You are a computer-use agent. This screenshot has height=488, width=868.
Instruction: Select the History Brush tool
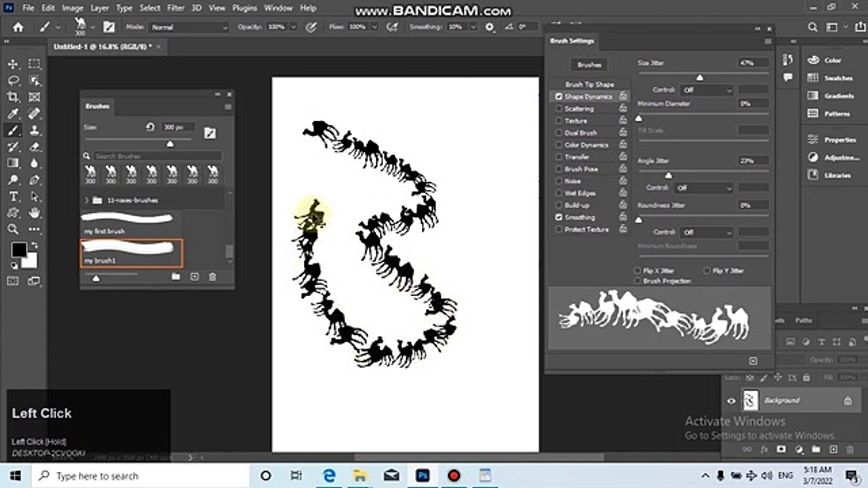tap(13, 146)
